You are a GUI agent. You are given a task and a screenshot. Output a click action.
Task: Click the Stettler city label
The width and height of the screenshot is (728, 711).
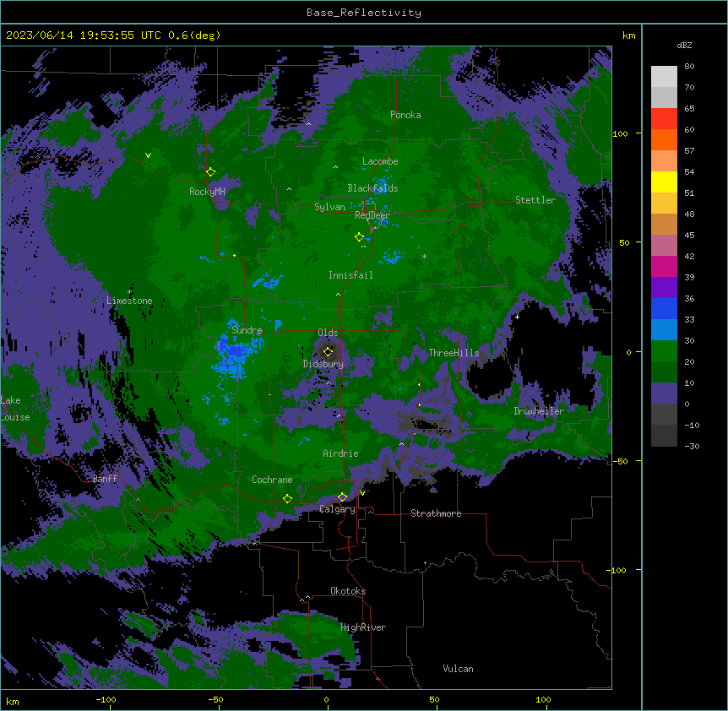pos(535,200)
